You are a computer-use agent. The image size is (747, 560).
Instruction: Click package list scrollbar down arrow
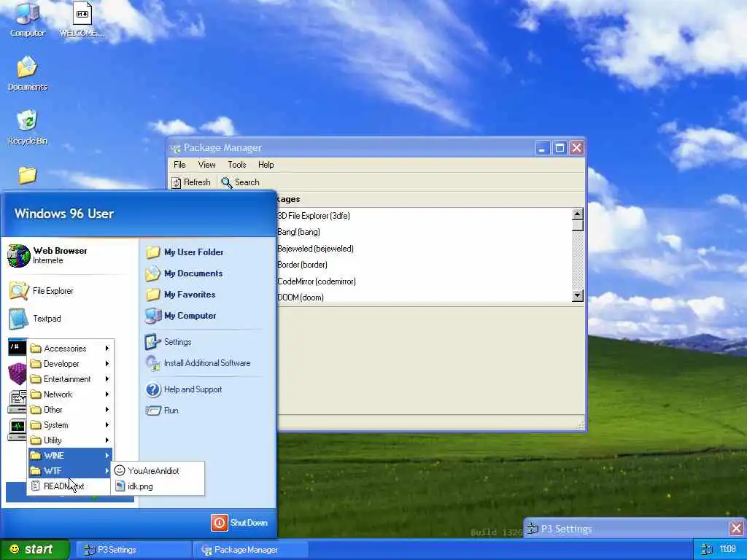[x=578, y=296]
